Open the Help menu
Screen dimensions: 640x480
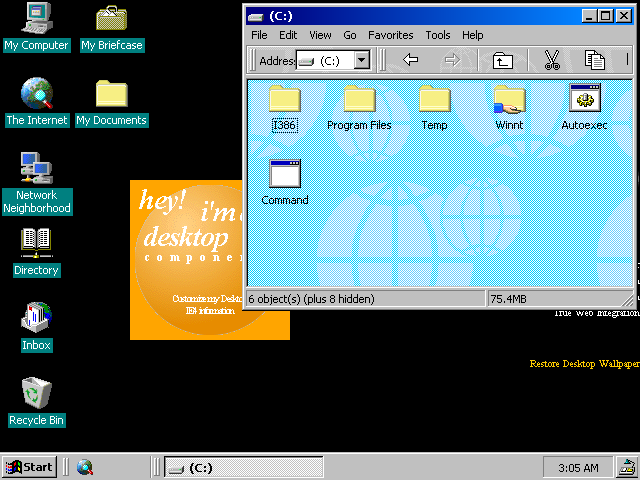tap(473, 36)
